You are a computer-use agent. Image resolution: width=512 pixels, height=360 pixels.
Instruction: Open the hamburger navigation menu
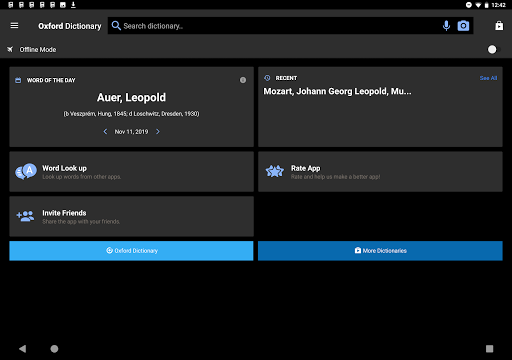(x=14, y=26)
